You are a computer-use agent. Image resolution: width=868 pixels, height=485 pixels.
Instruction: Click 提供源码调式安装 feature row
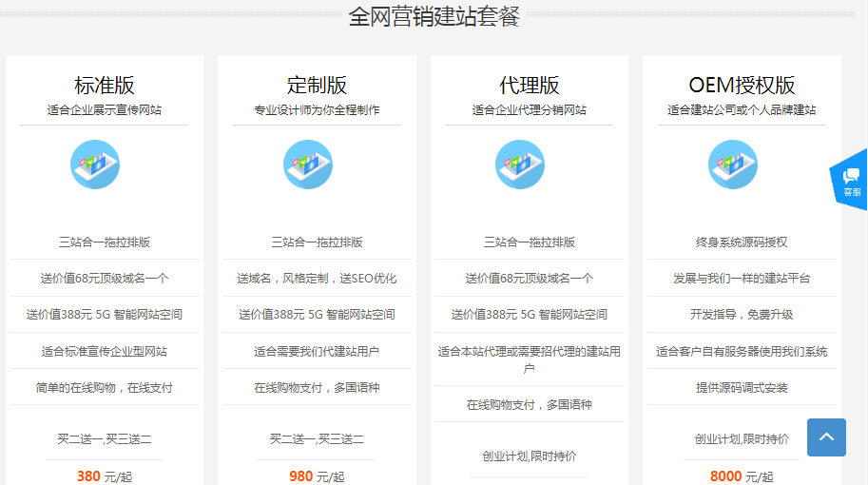742,387
